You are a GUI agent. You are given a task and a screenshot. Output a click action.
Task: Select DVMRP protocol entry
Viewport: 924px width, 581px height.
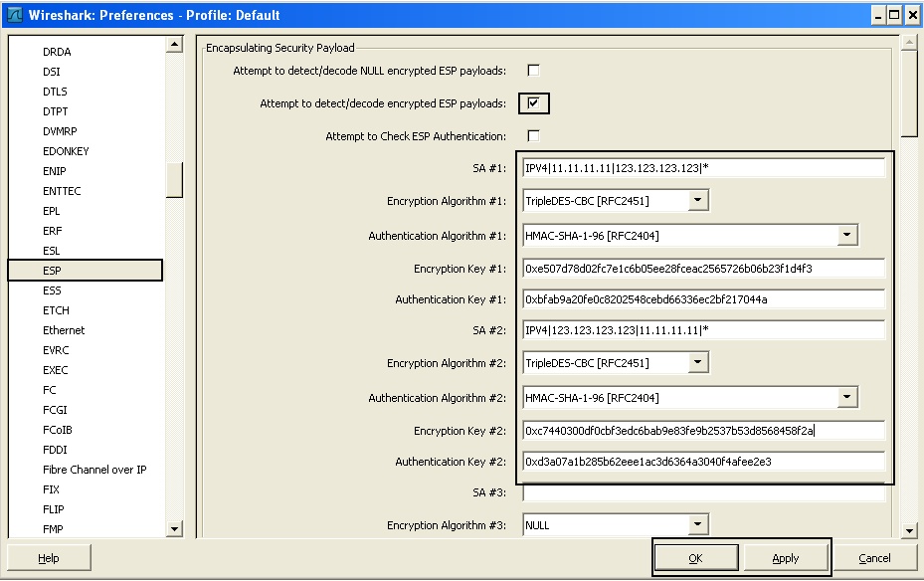pos(60,131)
